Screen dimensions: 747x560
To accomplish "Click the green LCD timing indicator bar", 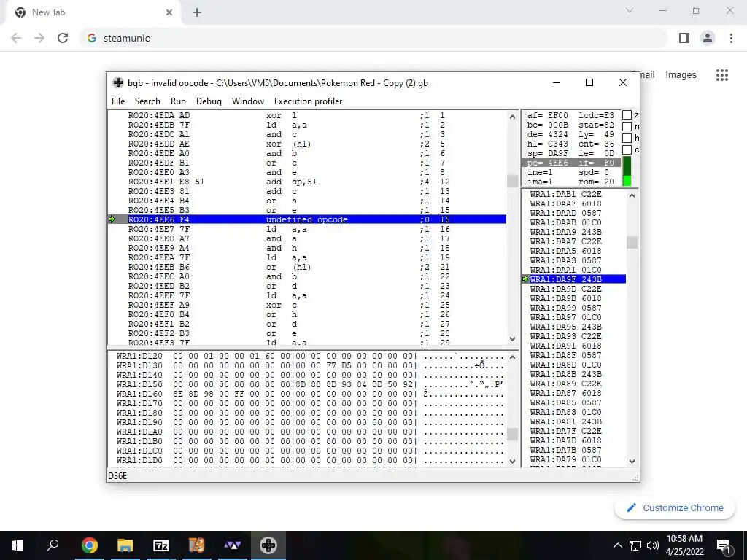I will [627, 171].
